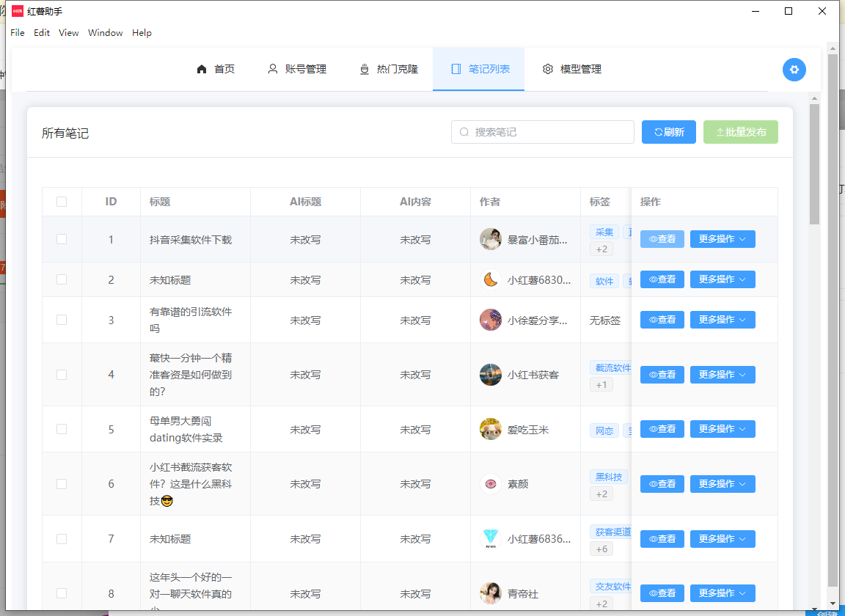Click the author avatar for 素颜
This screenshot has height=616, width=845.
point(490,484)
